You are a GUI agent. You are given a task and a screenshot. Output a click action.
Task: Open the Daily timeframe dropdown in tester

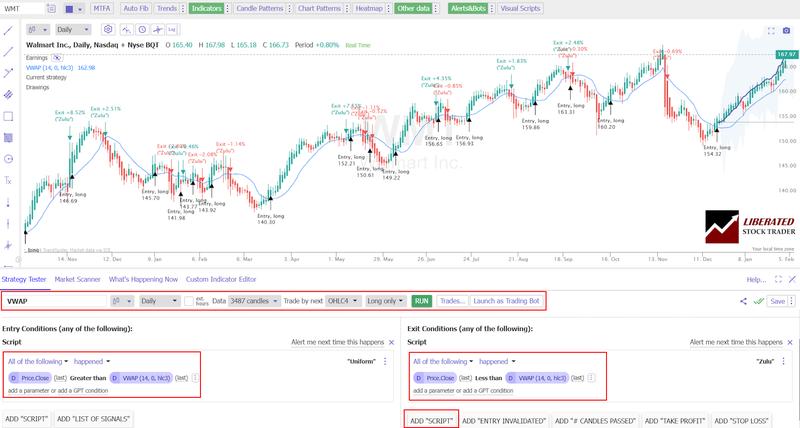158,300
